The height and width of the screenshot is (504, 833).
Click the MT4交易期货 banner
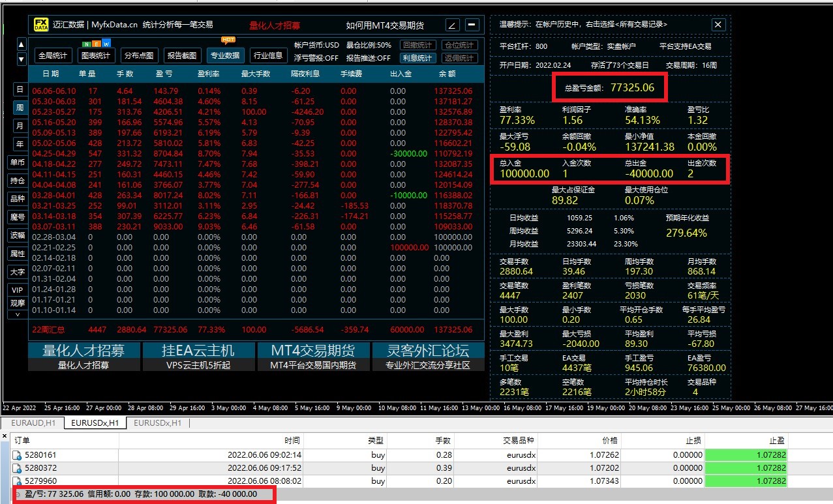pos(313,357)
